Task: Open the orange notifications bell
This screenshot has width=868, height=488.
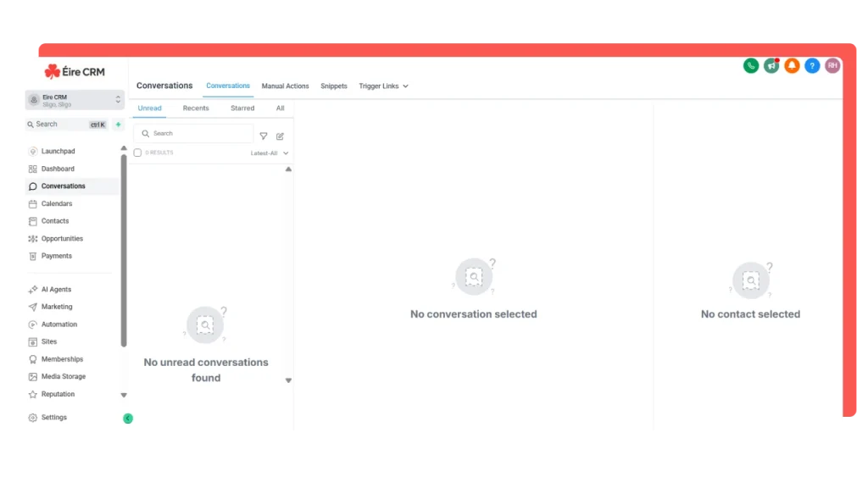Action: coord(792,66)
